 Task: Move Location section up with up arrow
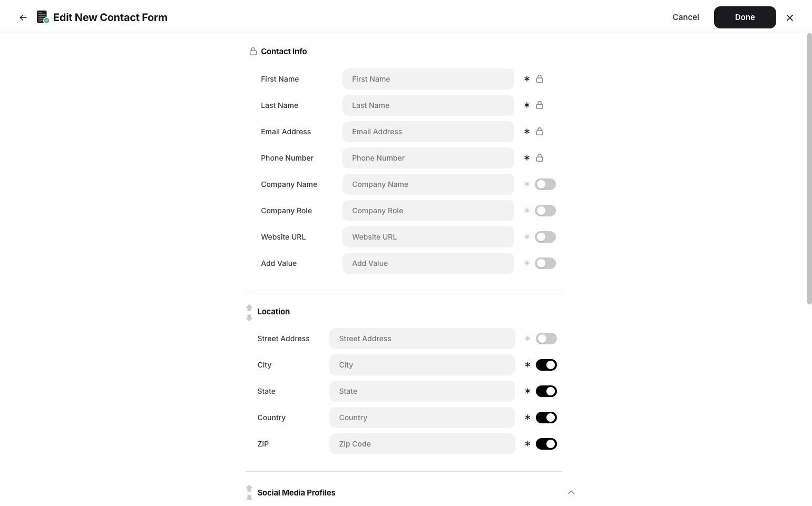[x=249, y=307]
